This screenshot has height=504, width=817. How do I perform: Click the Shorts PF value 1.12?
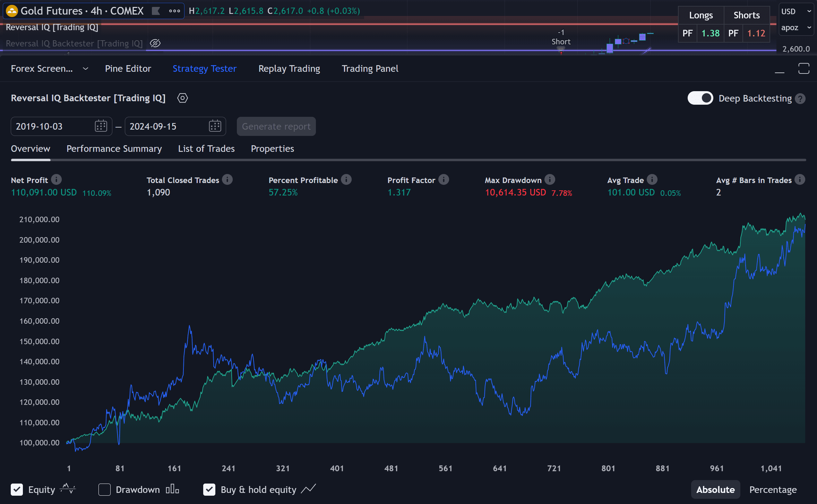point(756,33)
